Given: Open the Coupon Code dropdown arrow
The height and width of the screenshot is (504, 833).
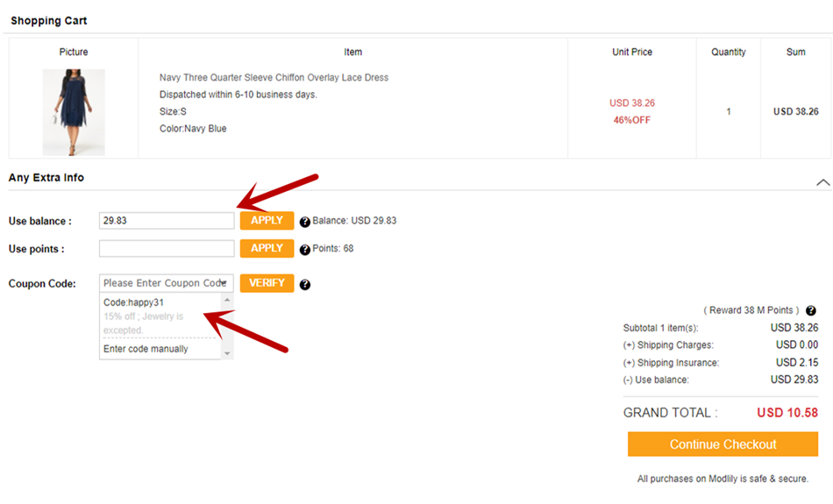Looking at the screenshot, I should pyautogui.click(x=224, y=284).
